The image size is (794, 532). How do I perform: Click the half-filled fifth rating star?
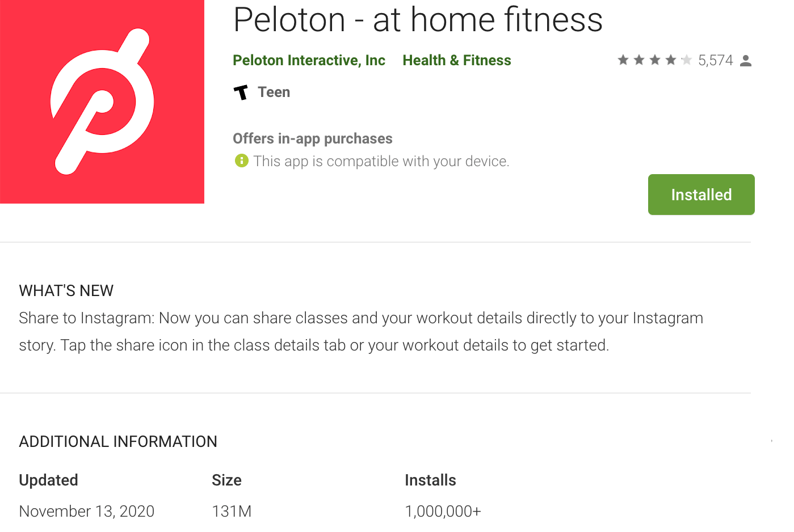[686, 60]
